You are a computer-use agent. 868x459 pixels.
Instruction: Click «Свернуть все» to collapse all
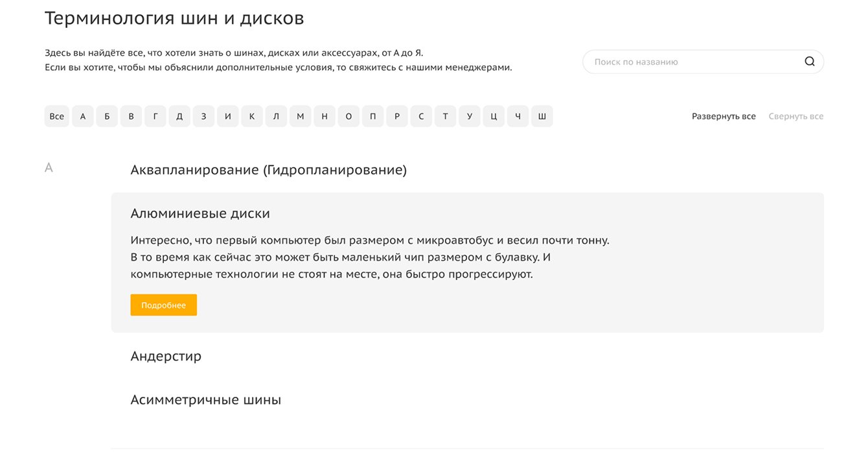coord(796,117)
